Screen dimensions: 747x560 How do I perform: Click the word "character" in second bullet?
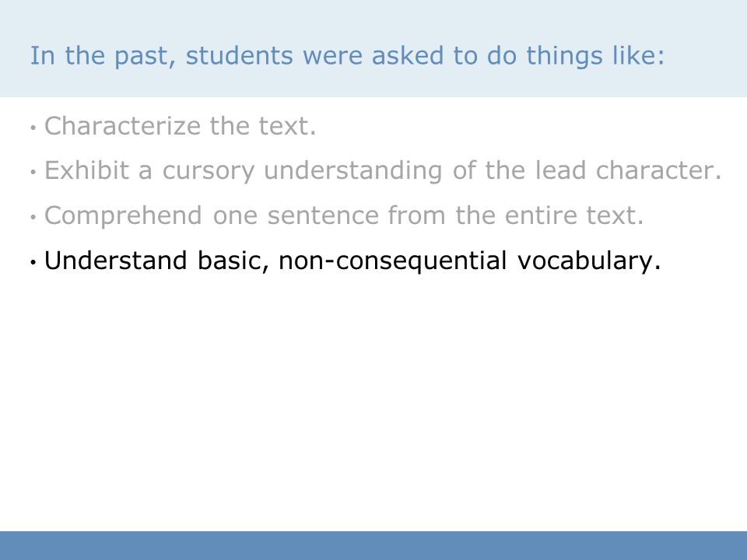pyautogui.click(x=659, y=170)
